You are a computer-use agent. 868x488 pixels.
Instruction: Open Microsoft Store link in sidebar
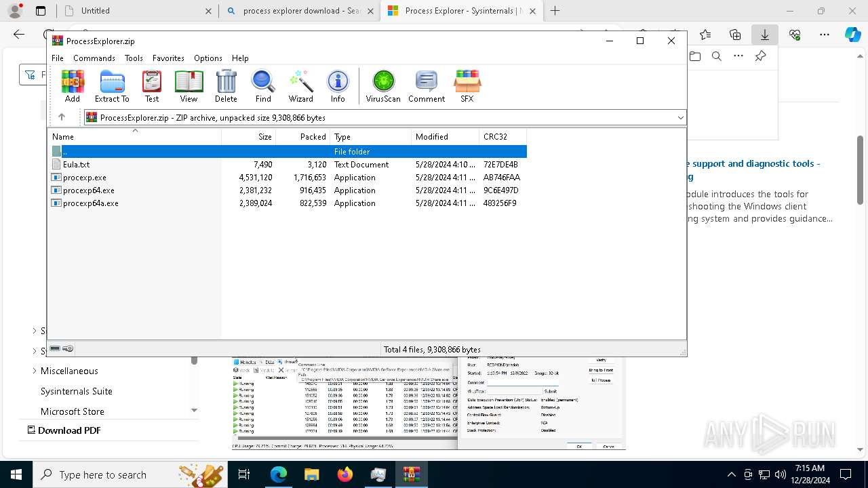[72, 411]
